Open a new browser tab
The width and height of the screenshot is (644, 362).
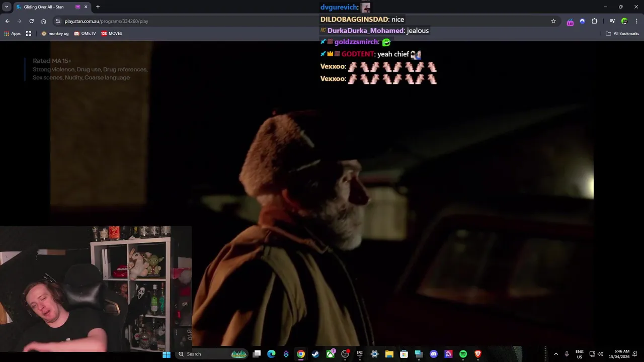98,7
